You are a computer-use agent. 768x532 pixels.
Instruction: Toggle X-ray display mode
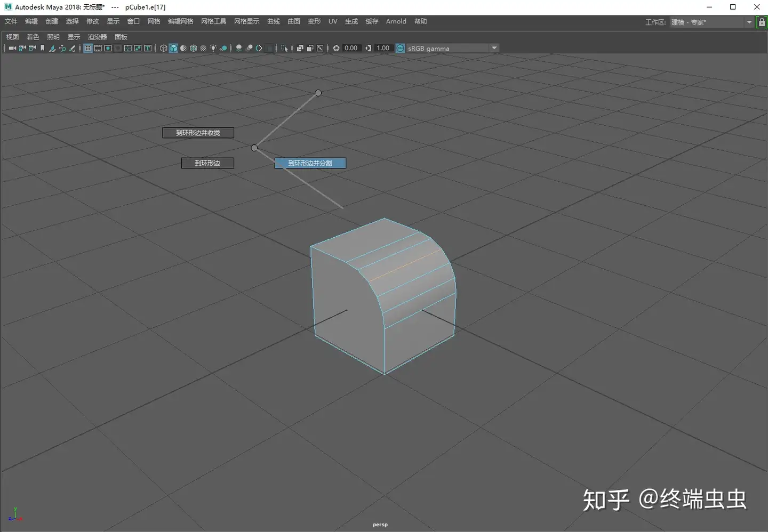300,48
